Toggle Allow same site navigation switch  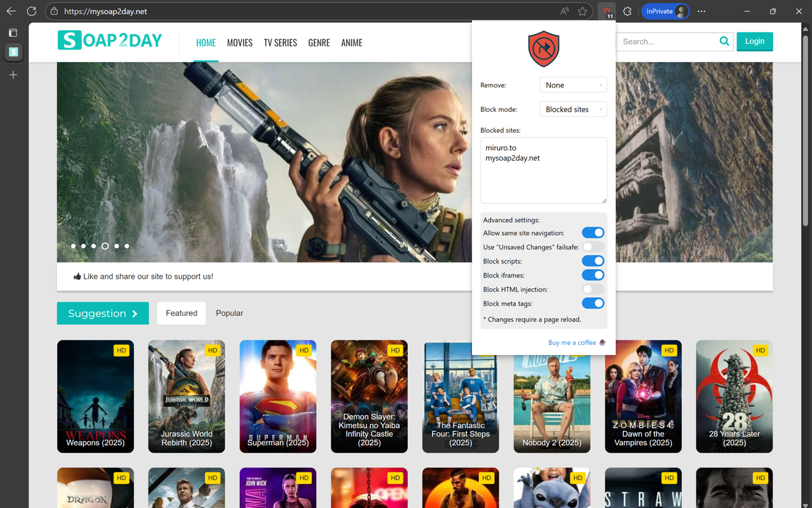click(593, 233)
